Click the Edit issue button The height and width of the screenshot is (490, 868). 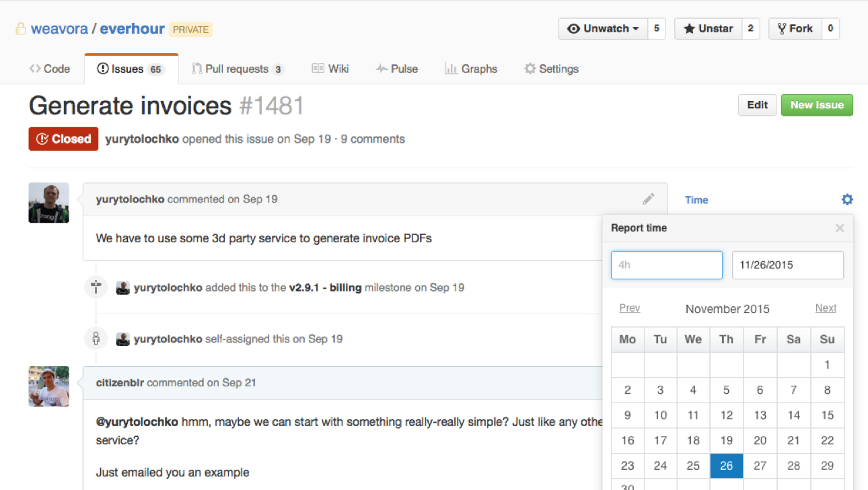(x=757, y=105)
